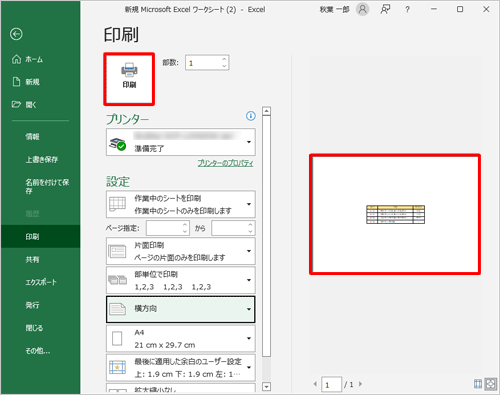
Task: Maximize the Excel window
Action: [x=460, y=9]
